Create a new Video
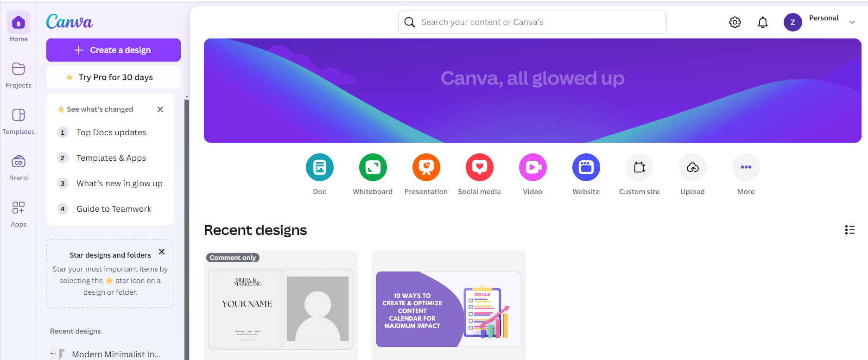The image size is (868, 360). click(533, 167)
